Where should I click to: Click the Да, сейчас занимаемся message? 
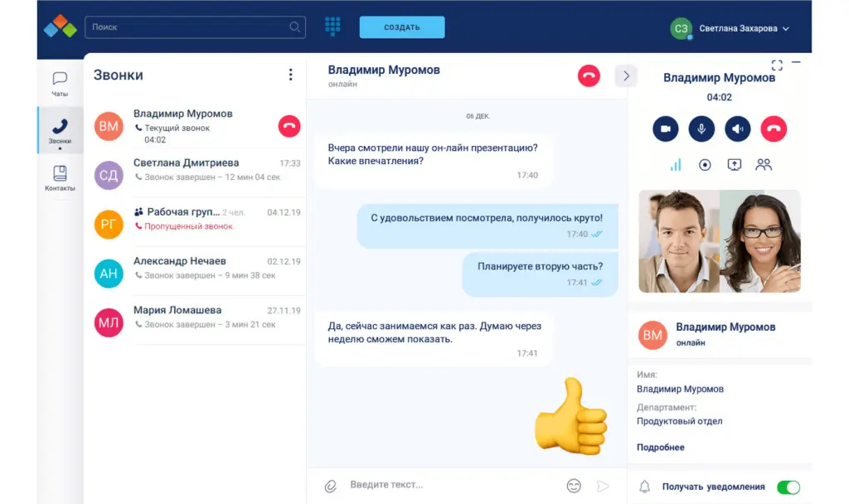[434, 339]
